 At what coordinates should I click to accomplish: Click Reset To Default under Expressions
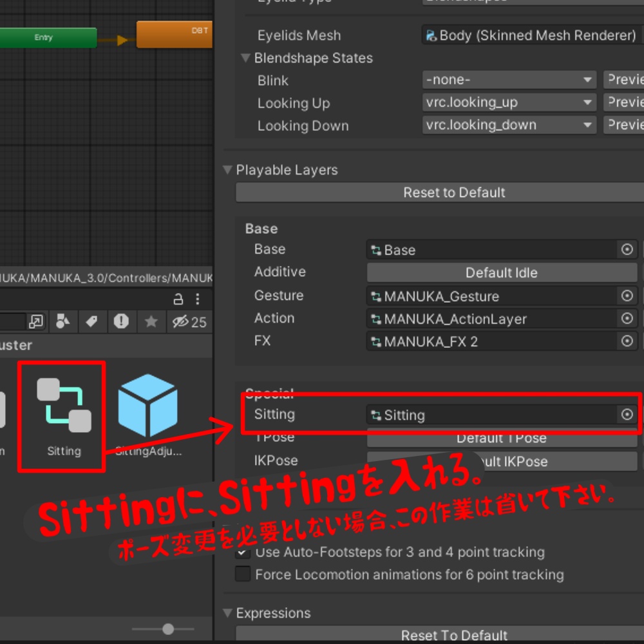(x=440, y=634)
